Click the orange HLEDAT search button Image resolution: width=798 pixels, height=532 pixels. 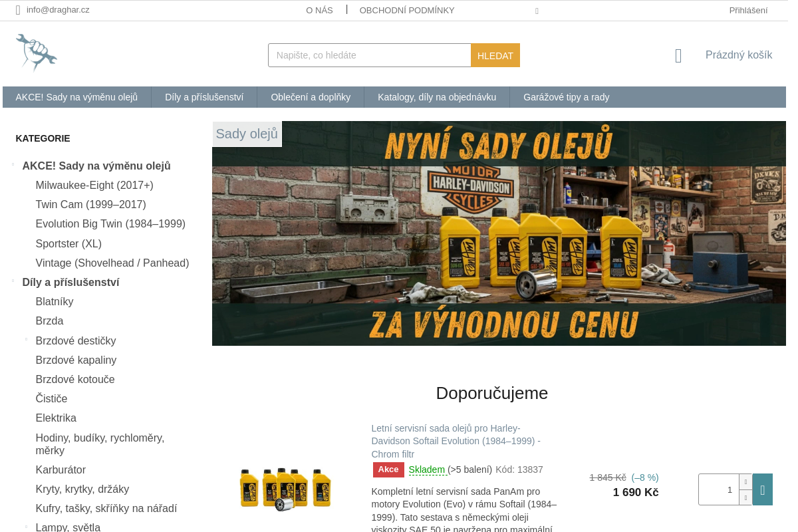(495, 55)
